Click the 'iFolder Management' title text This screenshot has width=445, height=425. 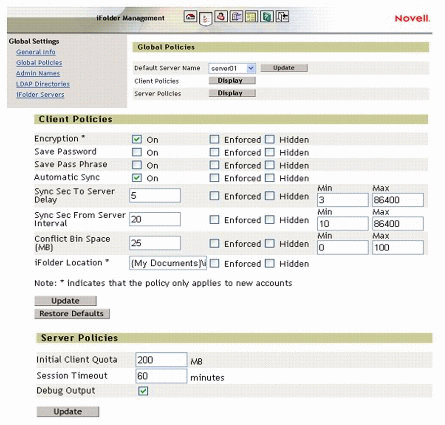tap(130, 18)
